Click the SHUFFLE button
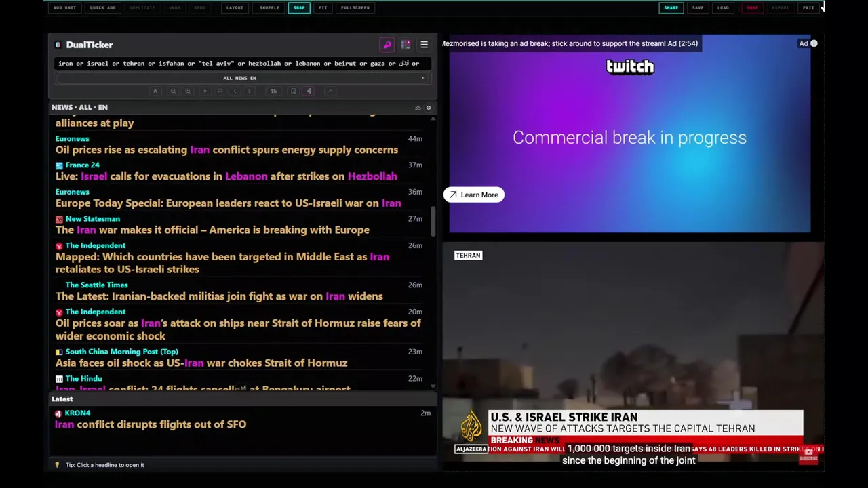This screenshot has width=868, height=488. pos(269,8)
